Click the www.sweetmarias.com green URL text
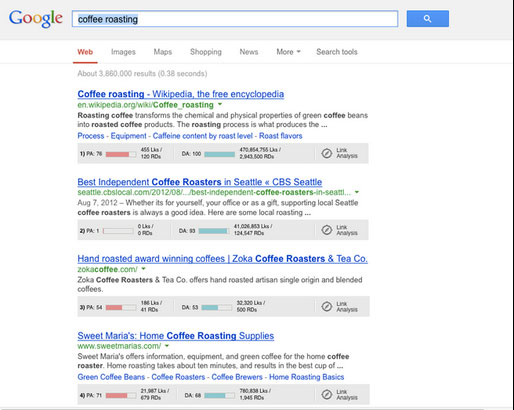This screenshot has width=514, height=410. point(119,346)
